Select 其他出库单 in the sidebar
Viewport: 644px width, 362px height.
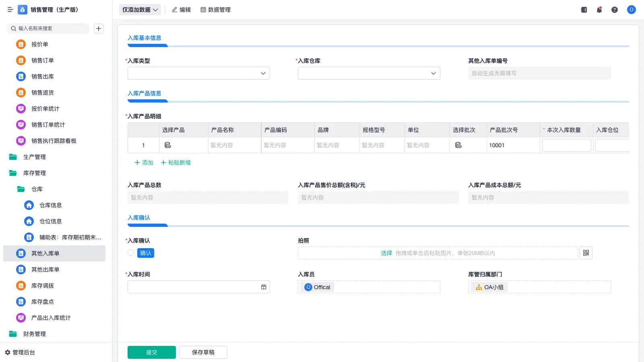(x=44, y=269)
